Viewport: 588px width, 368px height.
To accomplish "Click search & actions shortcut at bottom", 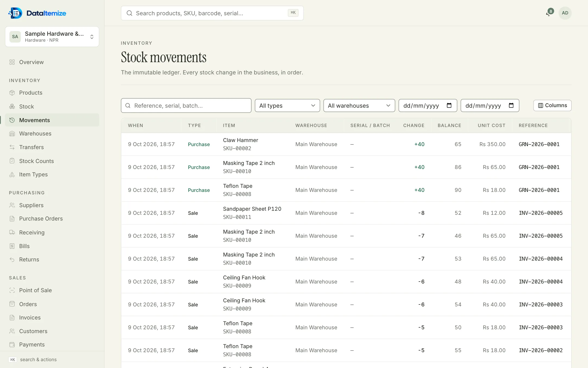I will pos(33,360).
